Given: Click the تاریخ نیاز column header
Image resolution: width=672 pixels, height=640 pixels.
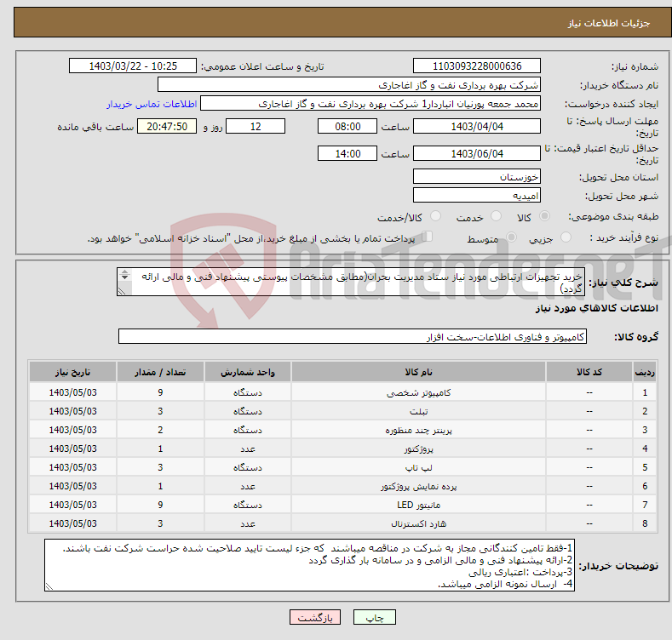Looking at the screenshot, I should point(73,372).
